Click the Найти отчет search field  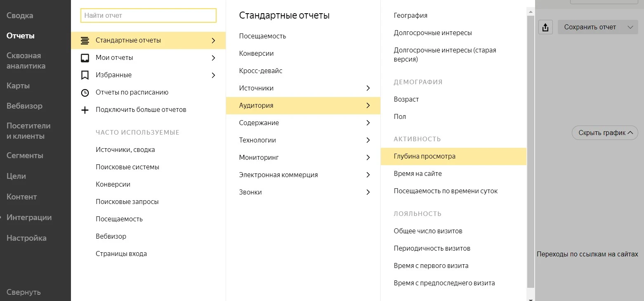click(149, 16)
